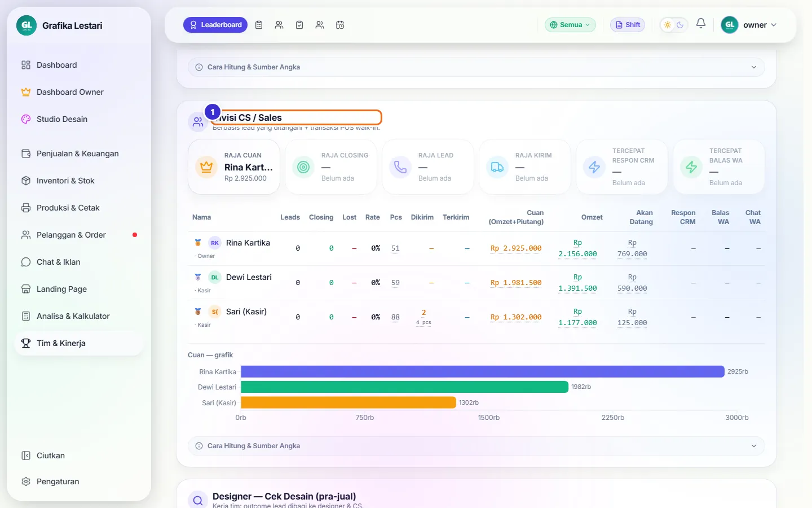Click the Raja Cuan crown icon
Screen dimensions: 812x508
pos(206,167)
